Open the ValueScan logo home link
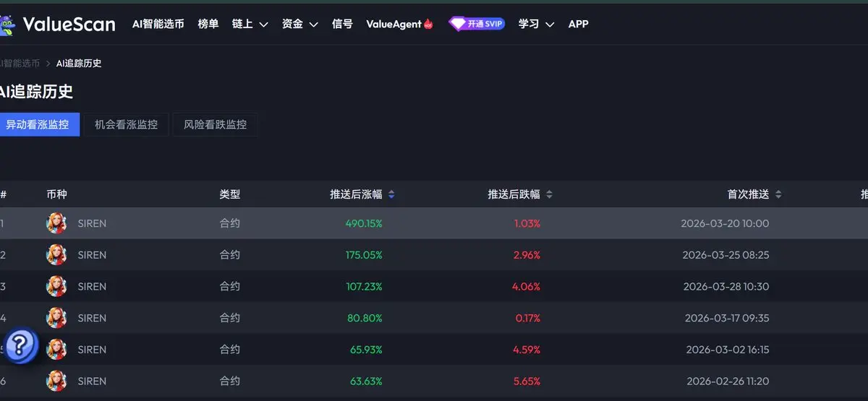The width and height of the screenshot is (868, 401). click(58, 24)
